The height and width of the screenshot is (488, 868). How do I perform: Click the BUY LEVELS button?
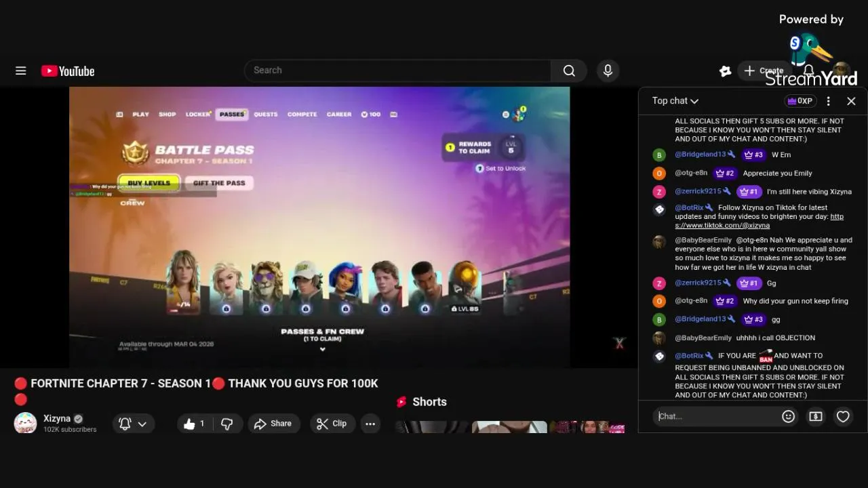149,183
